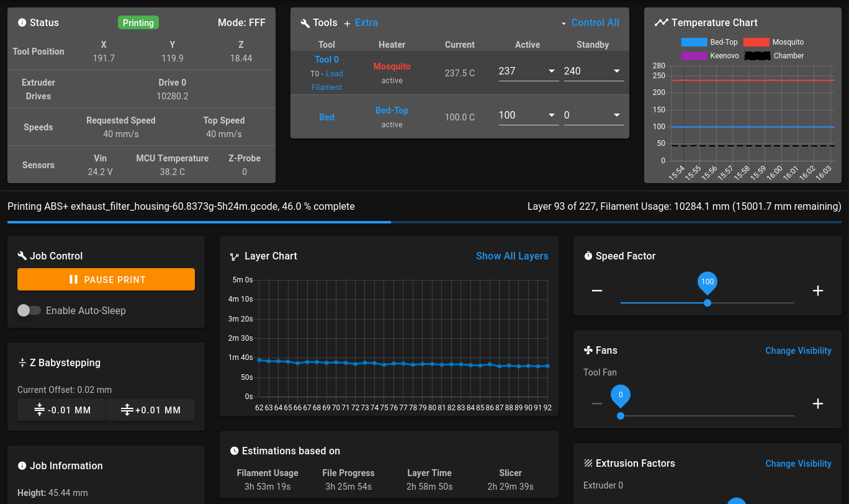The height and width of the screenshot is (504, 849).
Task: Click the Mosquito current 237.5 C value
Action: 460,73
